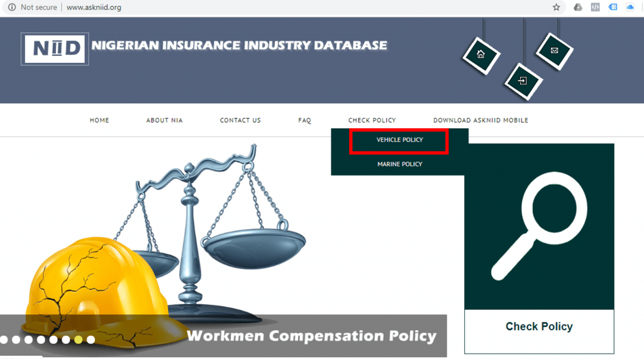Expand the CHECK POLICY menu
The image size is (644, 359).
(x=372, y=120)
